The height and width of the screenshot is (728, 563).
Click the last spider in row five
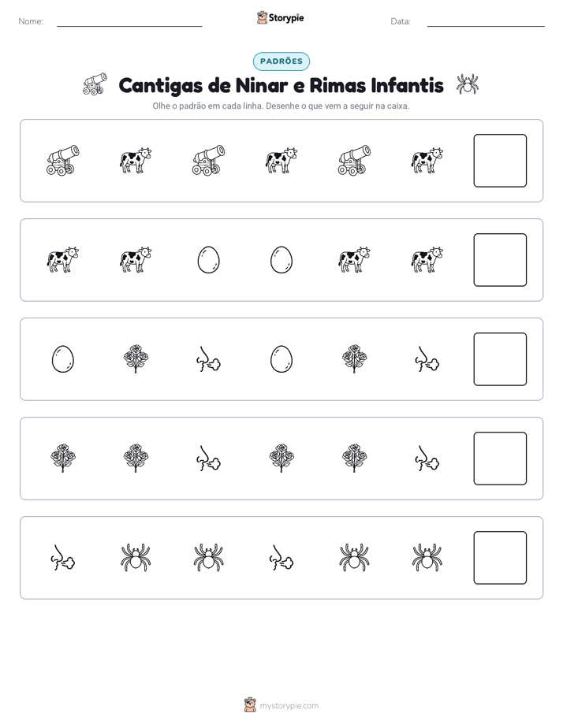427,558
